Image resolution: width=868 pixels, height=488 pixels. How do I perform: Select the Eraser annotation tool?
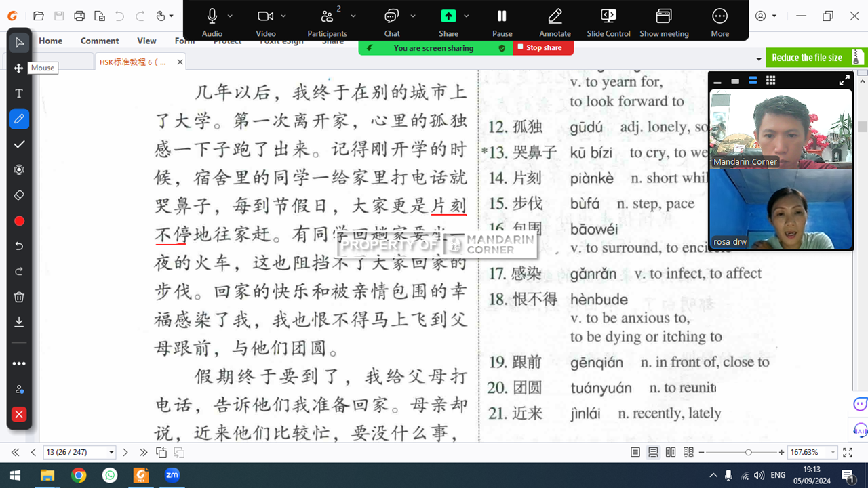(x=19, y=195)
